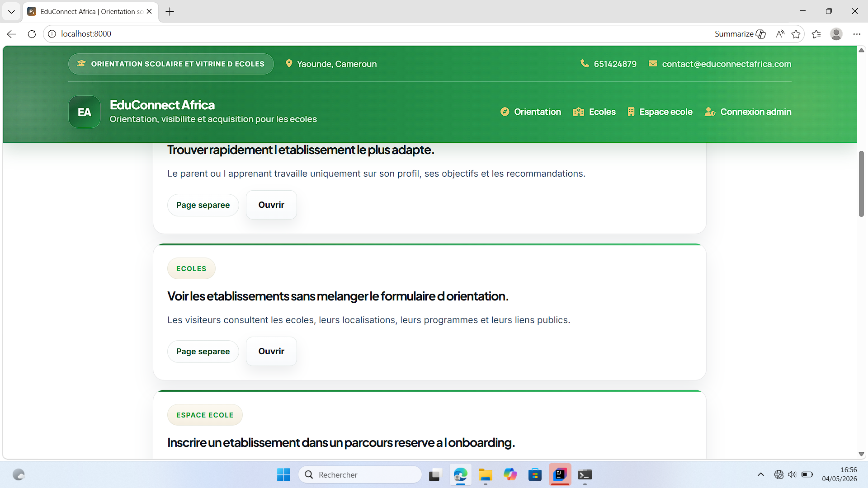
Task: Click the school icon beside Ecoles
Action: click(579, 112)
